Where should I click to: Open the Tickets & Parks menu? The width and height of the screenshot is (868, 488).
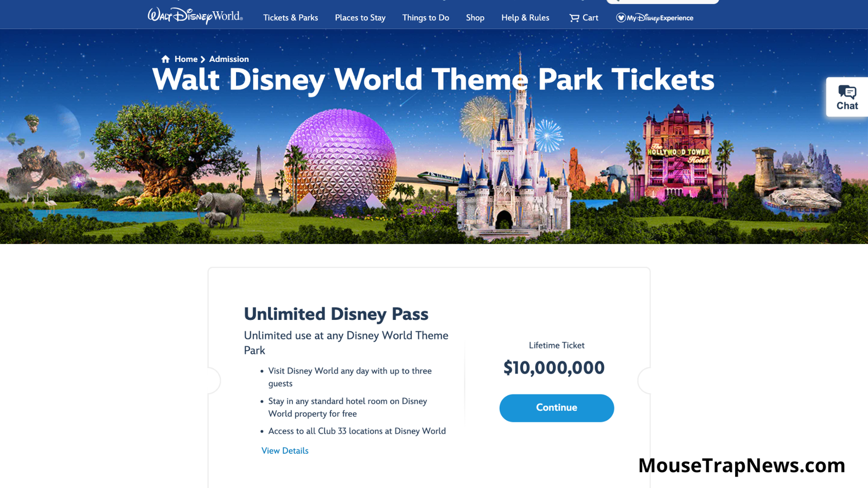point(291,18)
